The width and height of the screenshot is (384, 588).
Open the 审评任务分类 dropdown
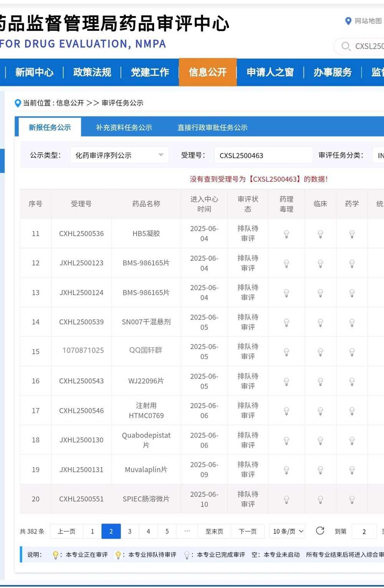378,155
